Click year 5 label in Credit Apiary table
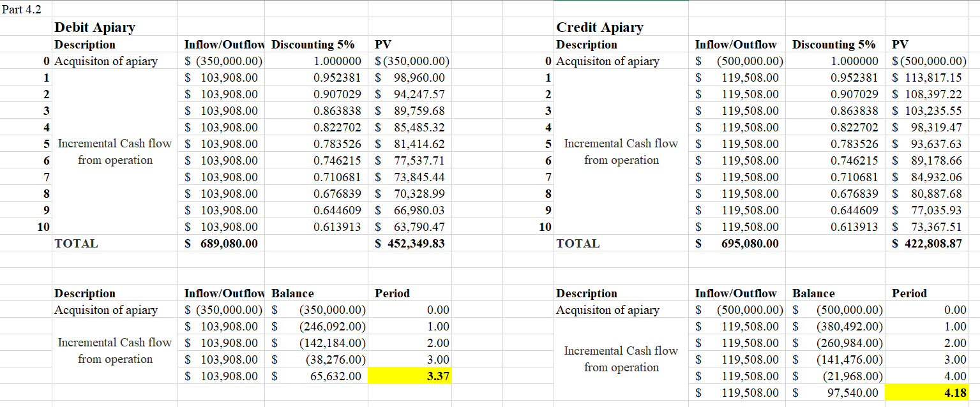980x407 pixels. (x=529, y=144)
